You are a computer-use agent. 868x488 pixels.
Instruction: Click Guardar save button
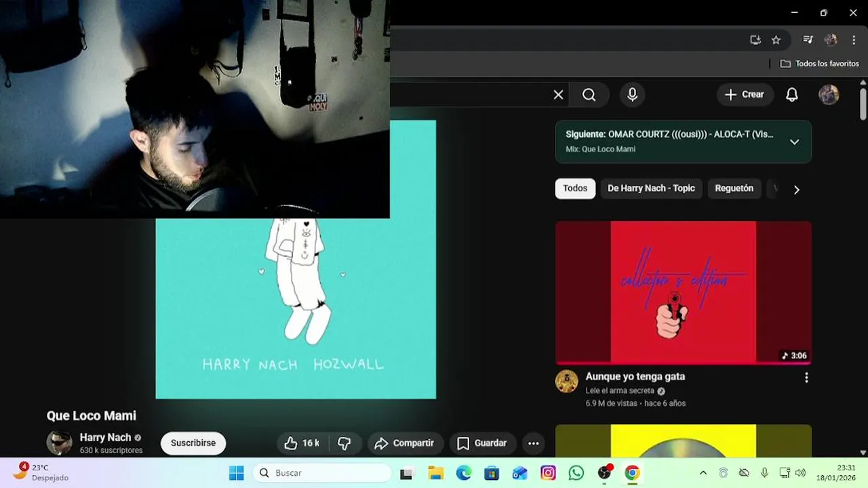click(482, 443)
